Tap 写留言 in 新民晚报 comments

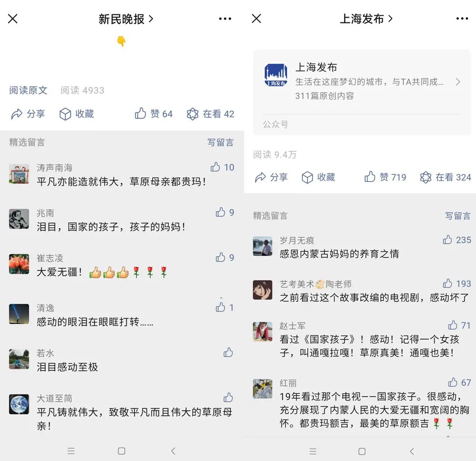[220, 142]
